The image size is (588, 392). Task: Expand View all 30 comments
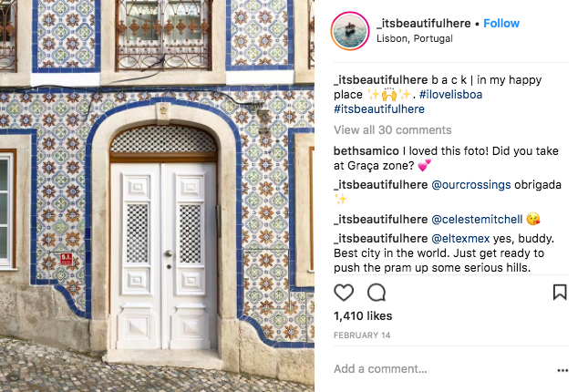393,129
